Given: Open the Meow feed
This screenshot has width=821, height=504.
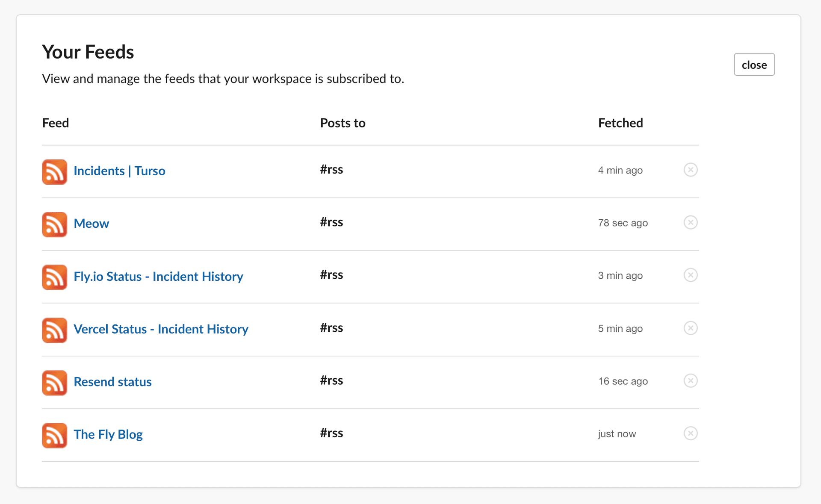Looking at the screenshot, I should 91,223.
